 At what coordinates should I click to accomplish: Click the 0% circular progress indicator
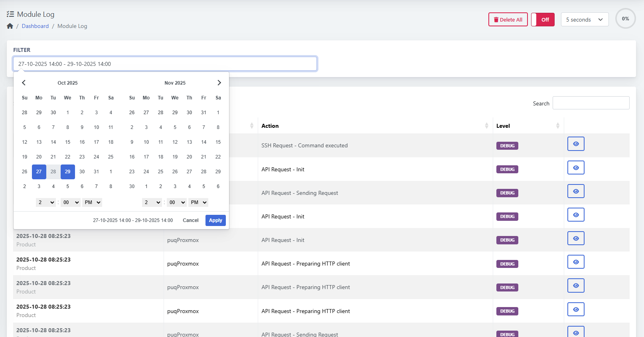coord(625,19)
